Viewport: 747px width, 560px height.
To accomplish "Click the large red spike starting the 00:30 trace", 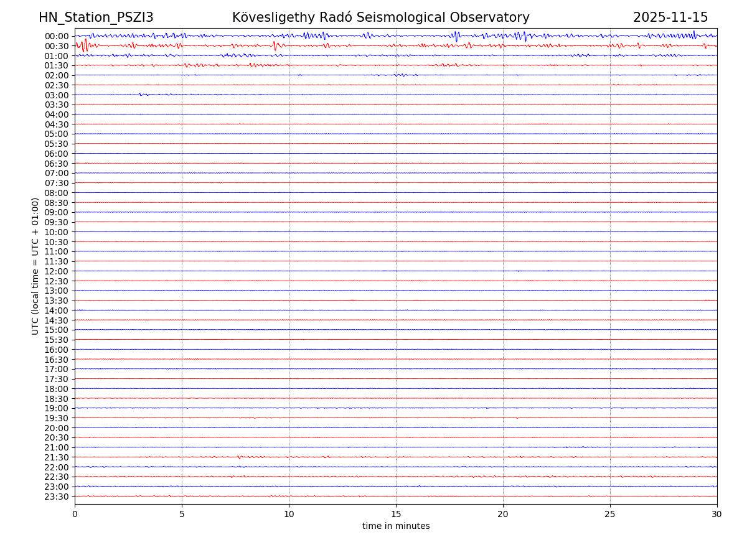I will (x=85, y=44).
